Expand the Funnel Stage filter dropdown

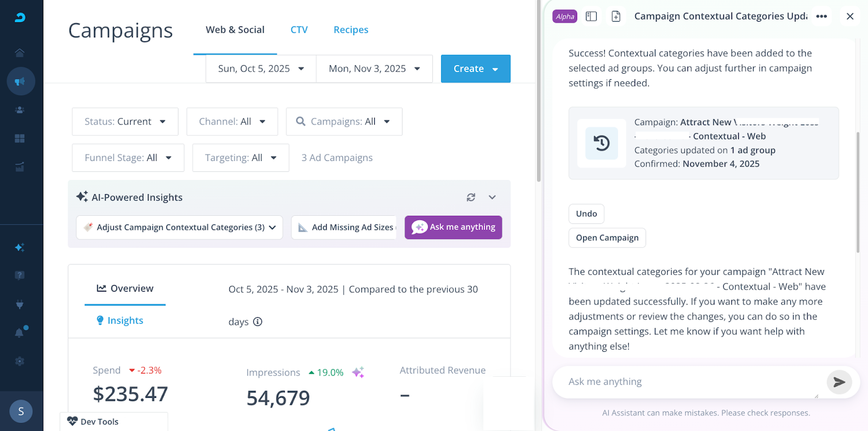[128, 158]
